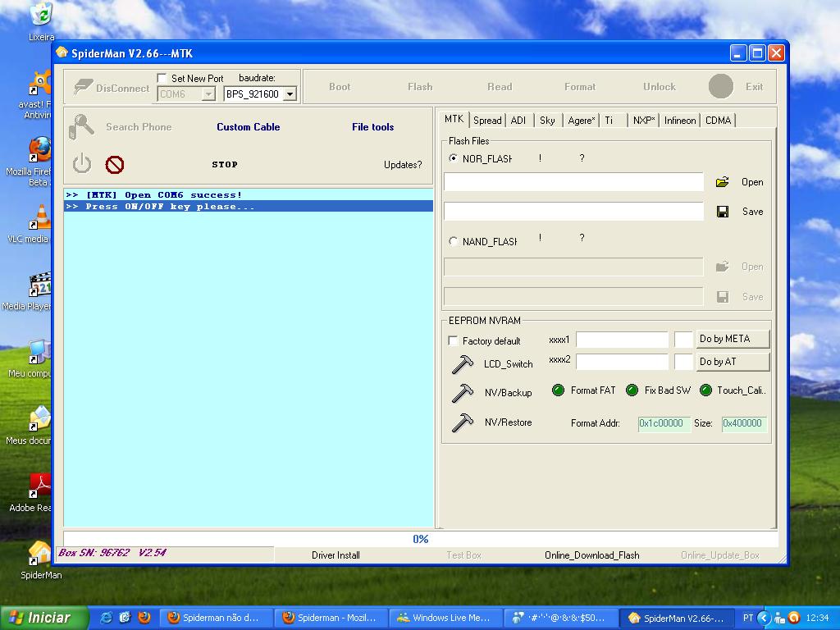Enable the Set New Port checkbox
This screenshot has height=630, width=840.
point(162,78)
